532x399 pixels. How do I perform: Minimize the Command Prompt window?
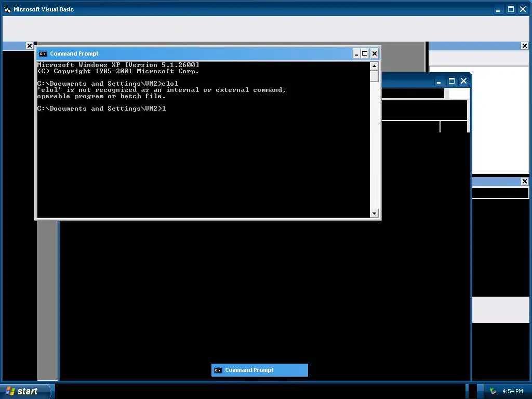[356, 54]
